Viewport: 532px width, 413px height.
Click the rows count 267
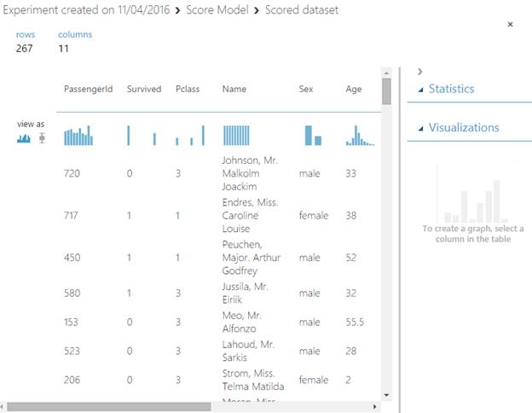click(24, 49)
